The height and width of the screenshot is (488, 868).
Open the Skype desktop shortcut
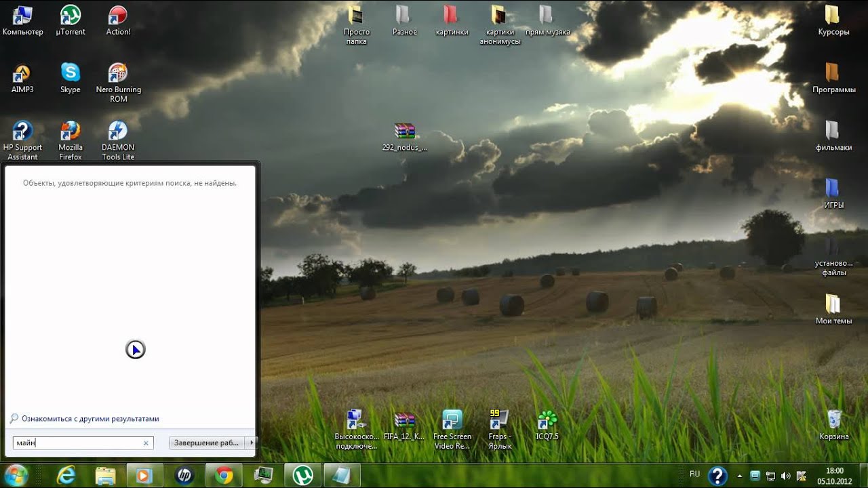(71, 73)
